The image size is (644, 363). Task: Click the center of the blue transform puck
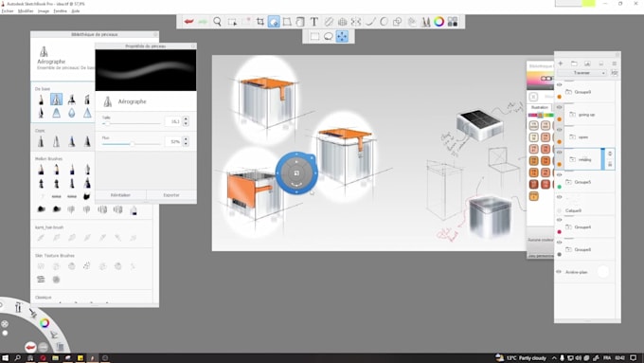click(296, 173)
